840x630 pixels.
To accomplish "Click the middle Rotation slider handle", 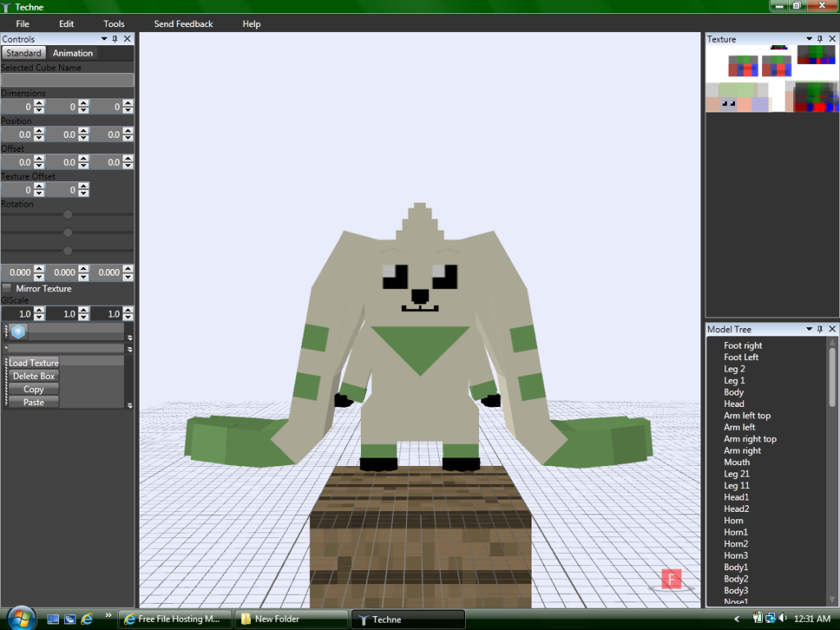I will (67, 232).
